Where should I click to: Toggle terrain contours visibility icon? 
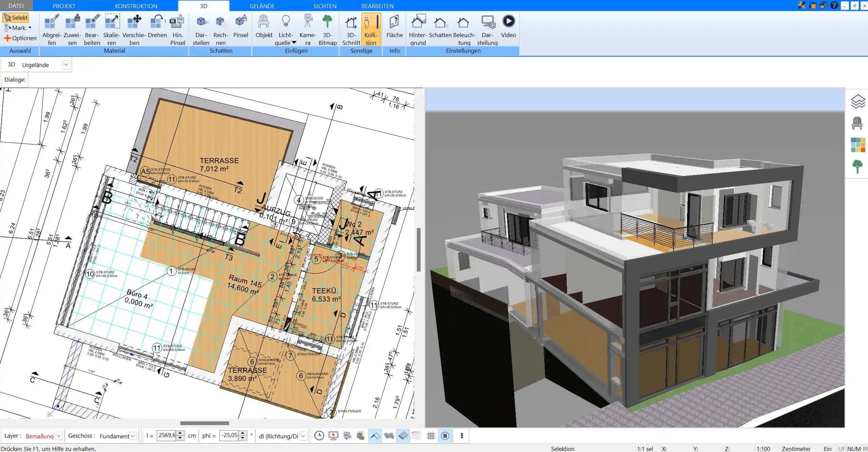coord(416,436)
